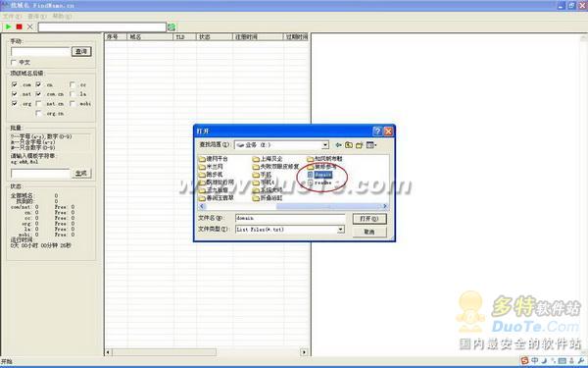Click the X delete icon in toolbar
Viewport: 588px width, 368px height.
[30, 26]
